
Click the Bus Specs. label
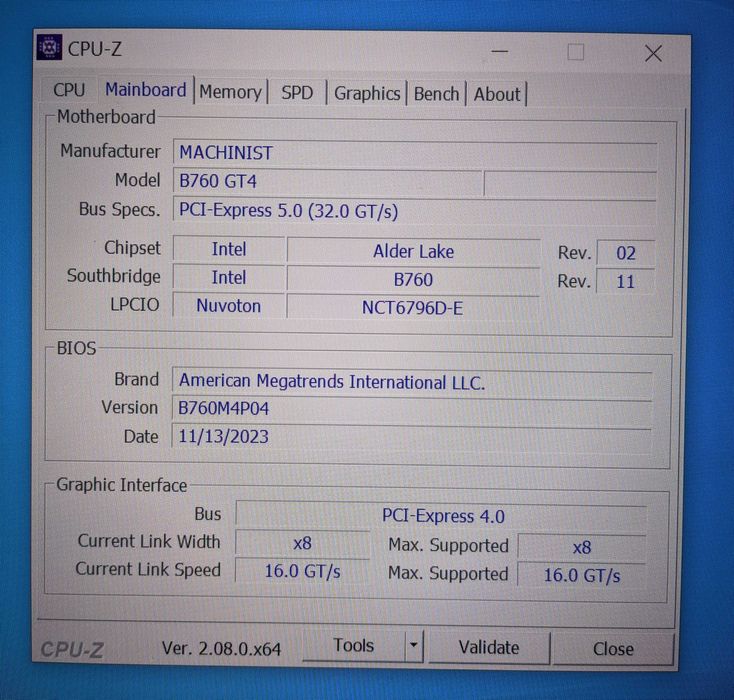tap(119, 209)
